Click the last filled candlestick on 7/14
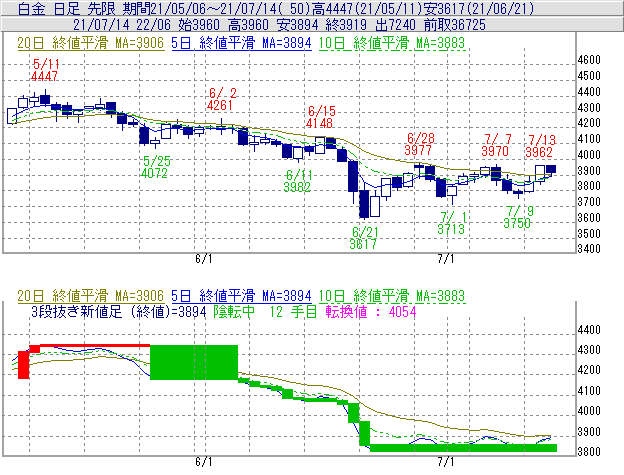The height and width of the screenshot is (475, 624). click(x=551, y=169)
